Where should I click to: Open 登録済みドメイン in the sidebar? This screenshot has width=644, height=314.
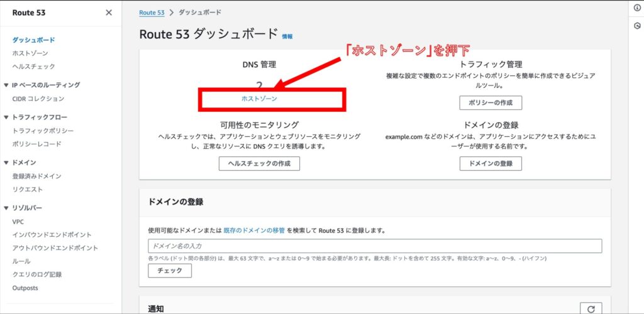[36, 176]
